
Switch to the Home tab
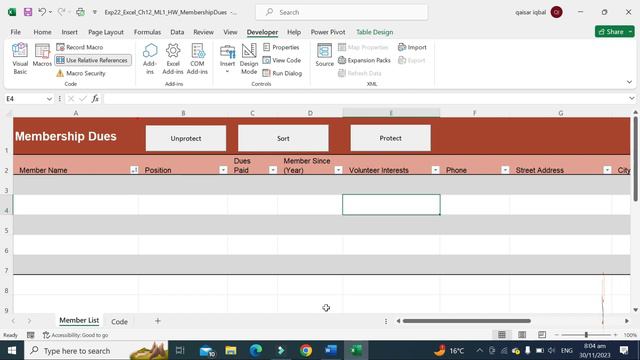(42, 32)
